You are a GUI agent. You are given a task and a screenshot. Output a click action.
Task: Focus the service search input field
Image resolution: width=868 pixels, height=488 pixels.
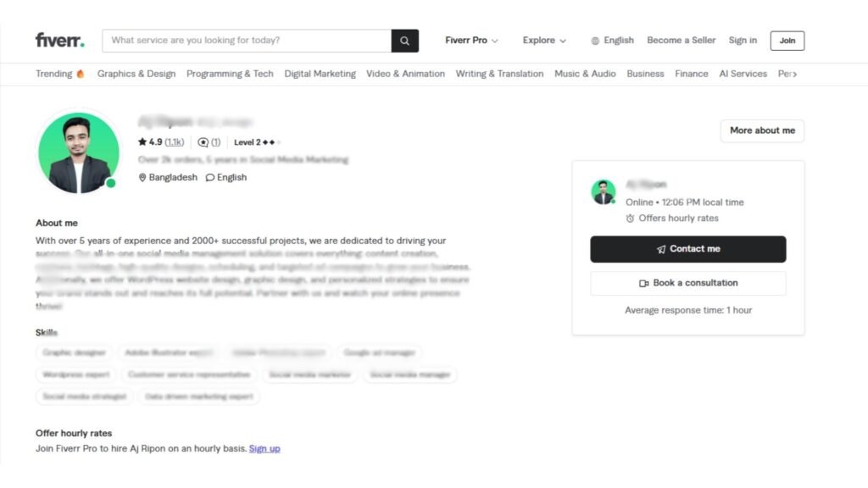(246, 41)
